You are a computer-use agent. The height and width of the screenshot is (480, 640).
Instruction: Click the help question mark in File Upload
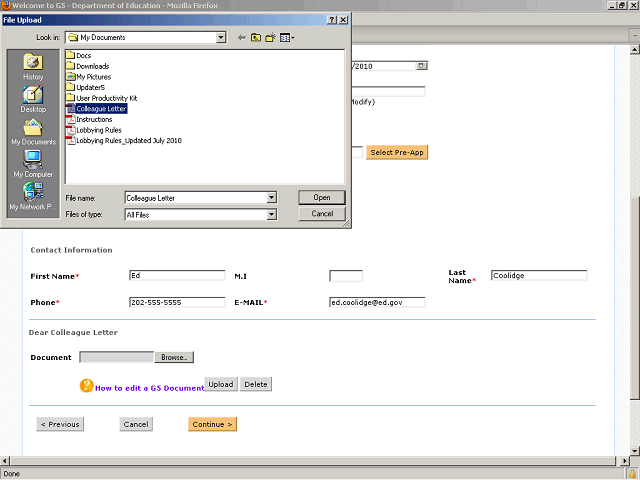click(x=332, y=20)
